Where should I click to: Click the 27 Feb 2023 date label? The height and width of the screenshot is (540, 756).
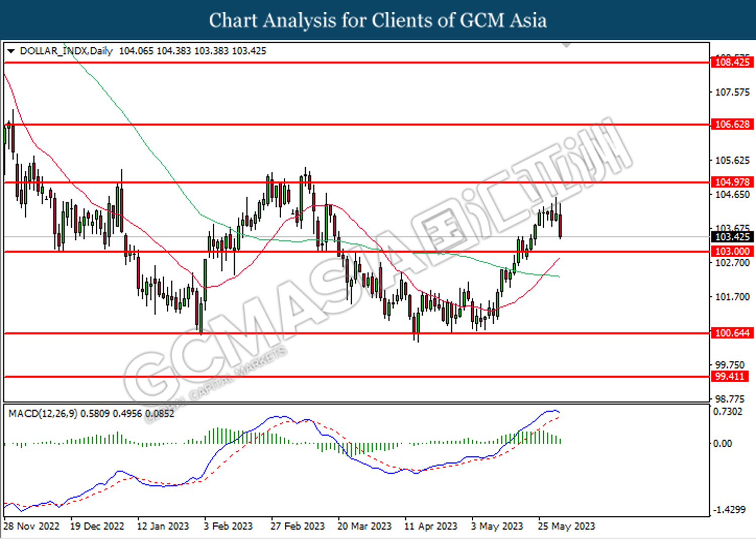coord(297,526)
